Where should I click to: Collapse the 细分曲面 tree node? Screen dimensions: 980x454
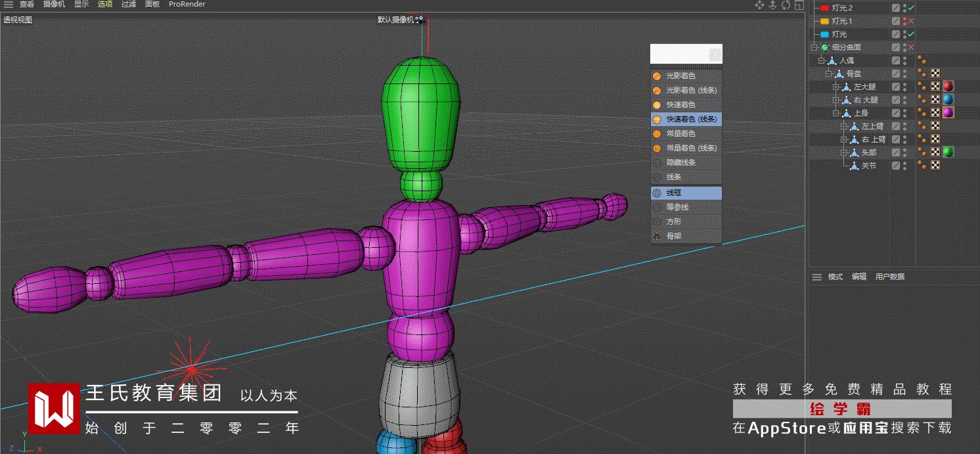814,47
